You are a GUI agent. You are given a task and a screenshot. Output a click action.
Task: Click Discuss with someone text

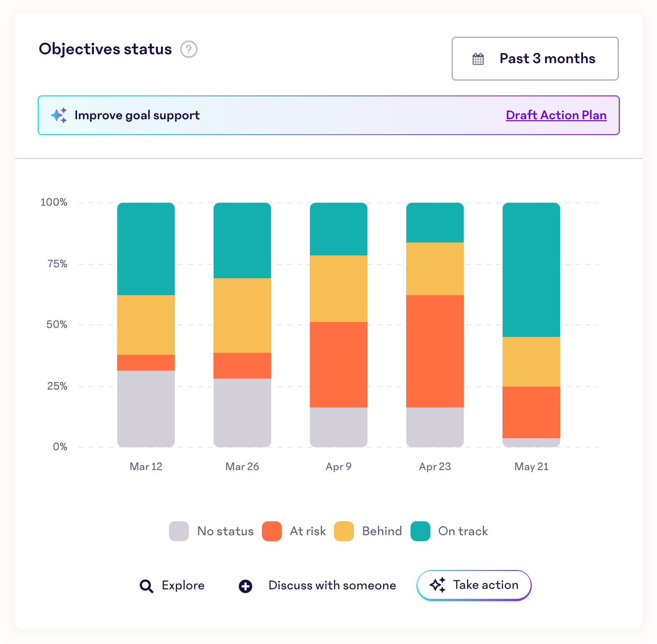[x=332, y=585]
